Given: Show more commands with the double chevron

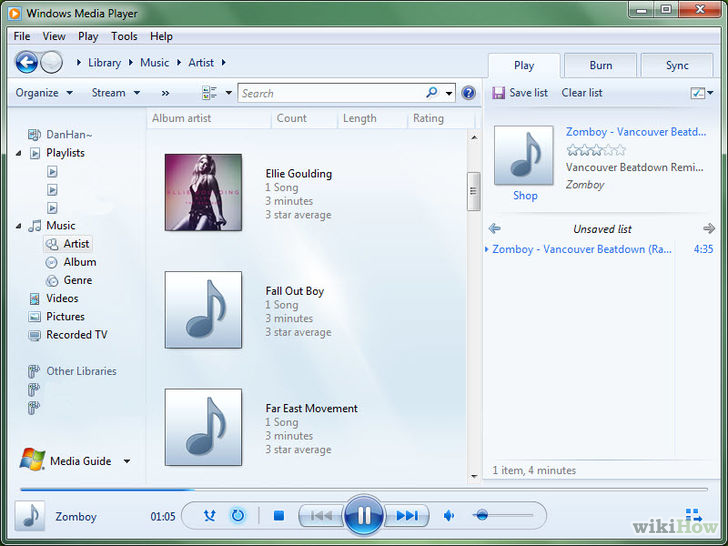Looking at the screenshot, I should point(165,93).
